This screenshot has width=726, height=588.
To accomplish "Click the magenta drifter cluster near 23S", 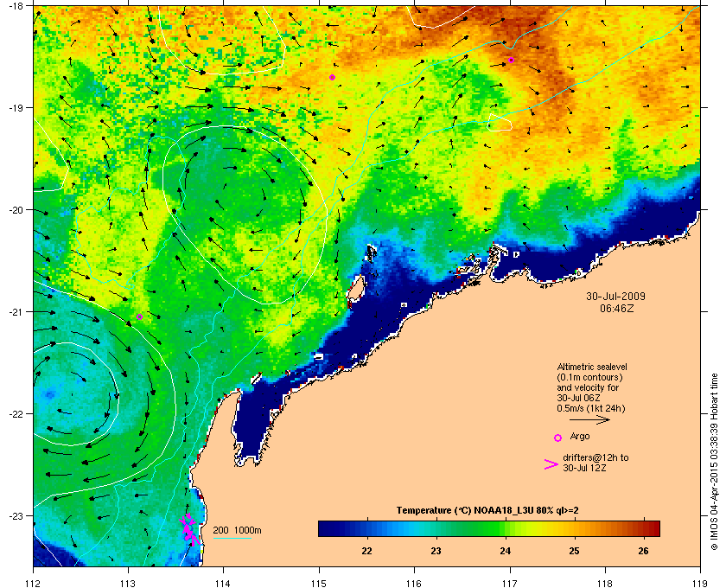I will [x=189, y=529].
